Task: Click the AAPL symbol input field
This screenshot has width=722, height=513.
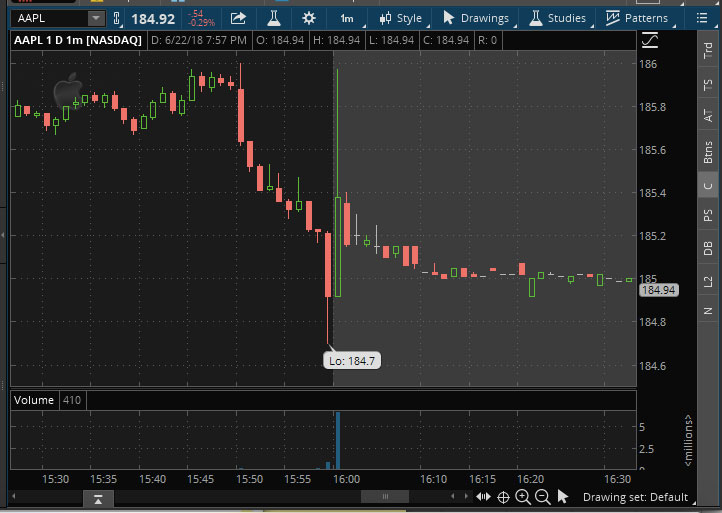Action: coord(50,18)
